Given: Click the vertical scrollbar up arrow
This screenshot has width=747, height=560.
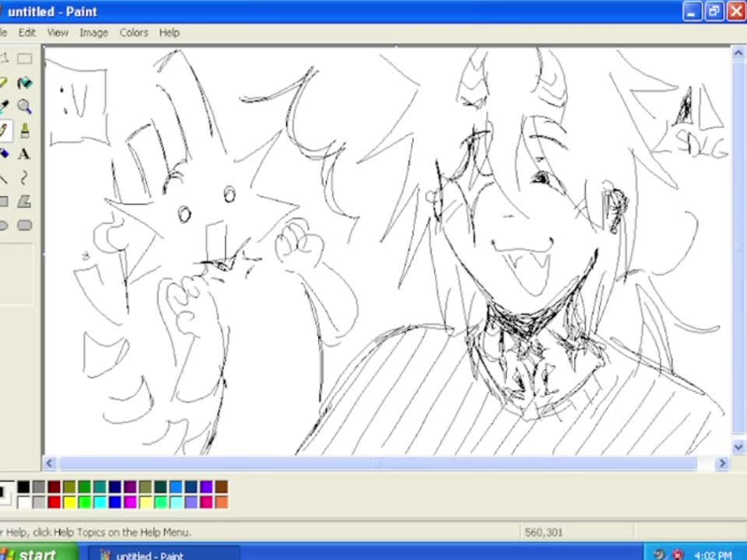Looking at the screenshot, I should point(738,53).
